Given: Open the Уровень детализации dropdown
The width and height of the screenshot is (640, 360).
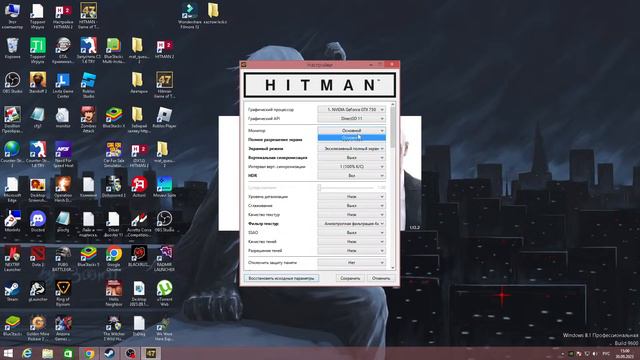Looking at the screenshot, I should click(351, 197).
